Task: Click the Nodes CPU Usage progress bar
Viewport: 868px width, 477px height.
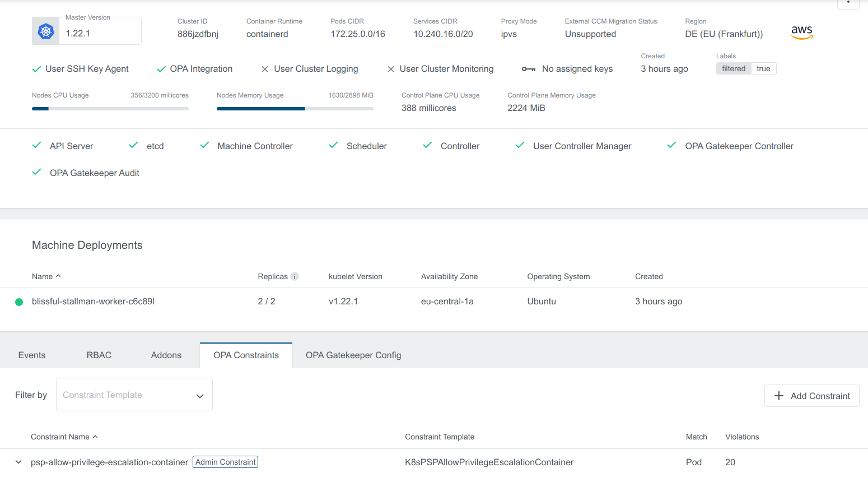Action: click(x=110, y=108)
